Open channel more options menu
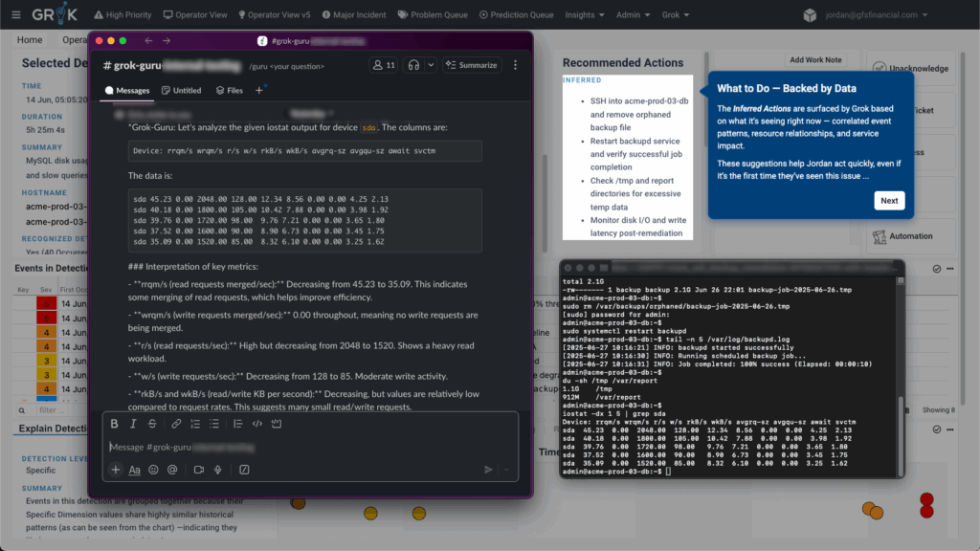The height and width of the screenshot is (551, 980). coord(515,65)
